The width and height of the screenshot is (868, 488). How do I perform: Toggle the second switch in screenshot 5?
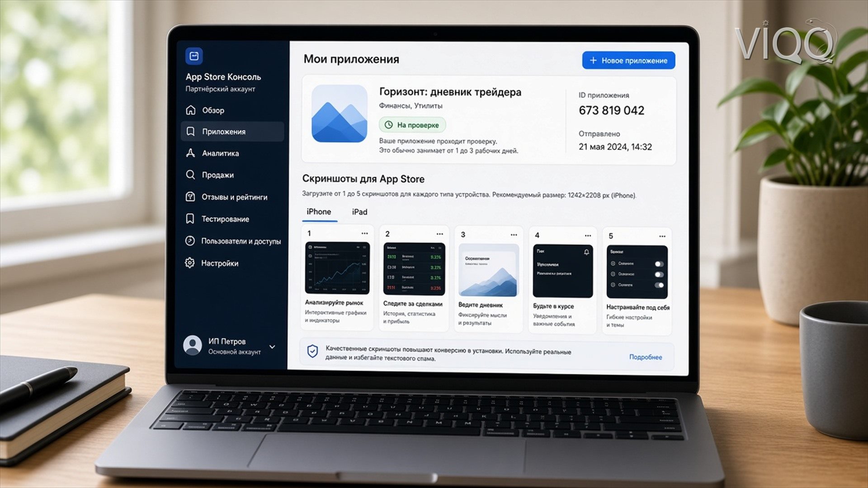pyautogui.click(x=659, y=274)
